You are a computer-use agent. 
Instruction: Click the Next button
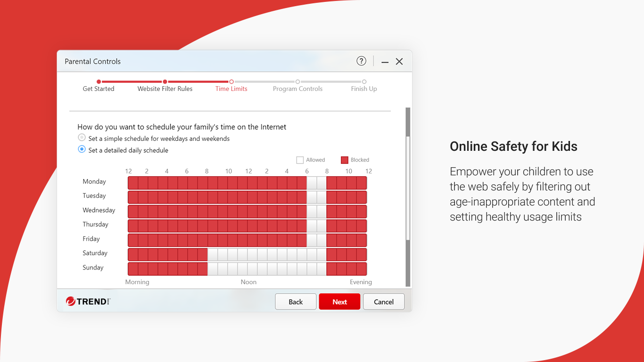click(339, 301)
